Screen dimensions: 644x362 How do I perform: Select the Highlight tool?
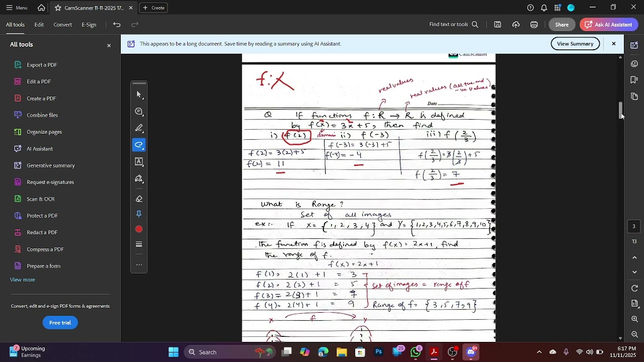139,128
